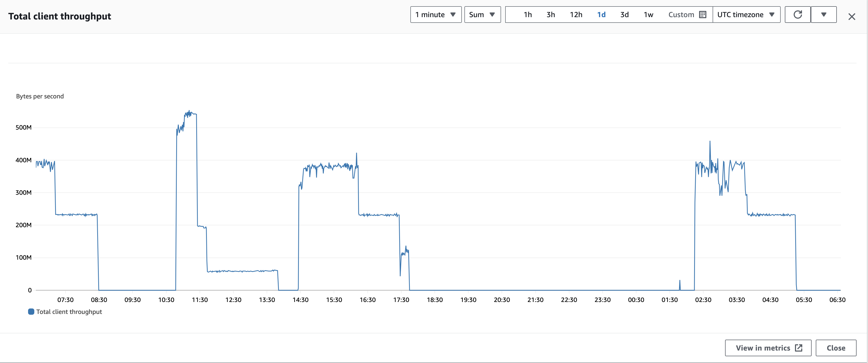Click the 300M y-axis label
The width and height of the screenshot is (868, 363).
[24, 193]
